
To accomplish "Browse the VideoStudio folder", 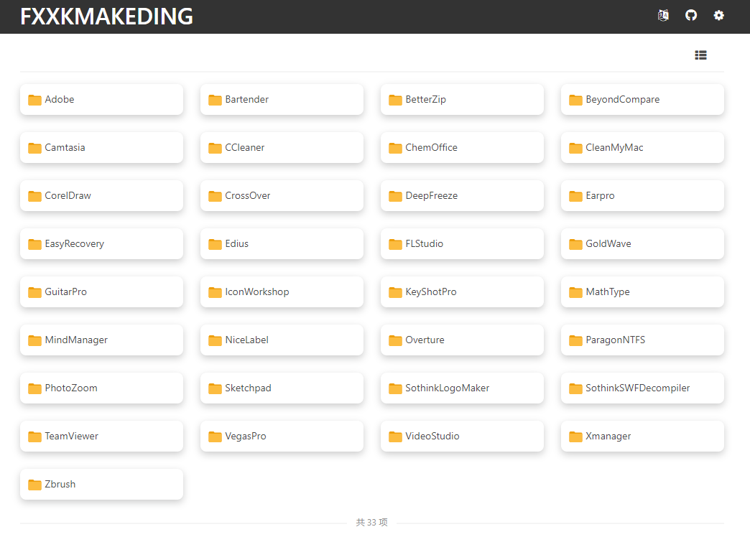I will pyautogui.click(x=462, y=436).
